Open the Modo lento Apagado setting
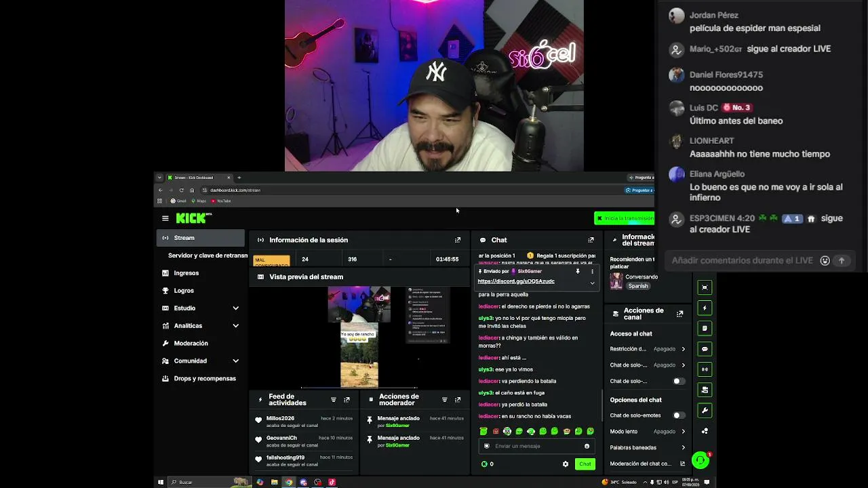 tap(648, 432)
